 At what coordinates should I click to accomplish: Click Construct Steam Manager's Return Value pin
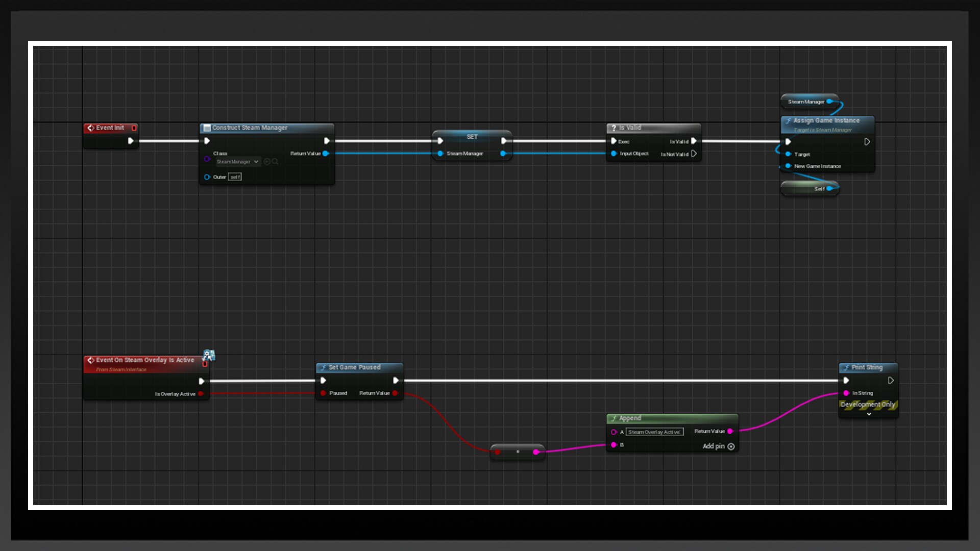326,154
